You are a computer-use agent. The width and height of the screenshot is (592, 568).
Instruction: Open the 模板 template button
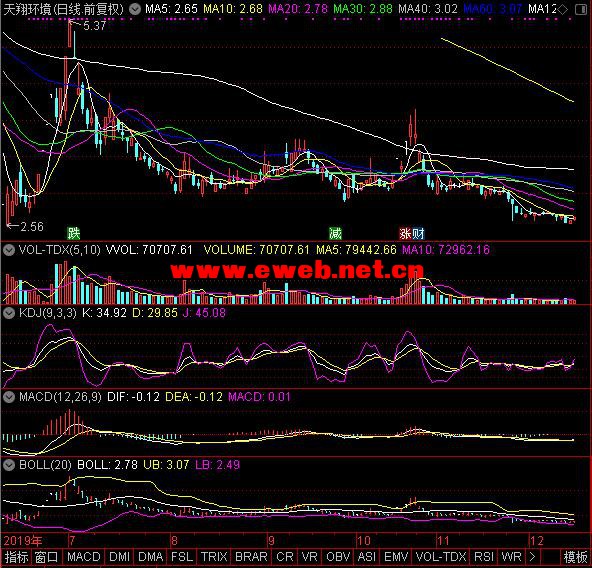click(576, 557)
